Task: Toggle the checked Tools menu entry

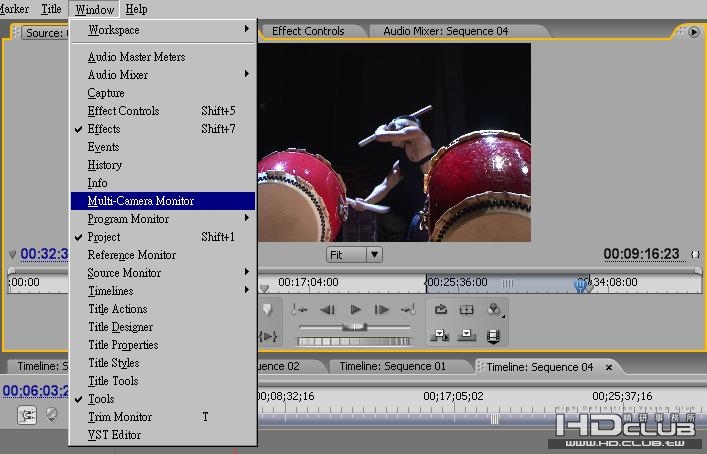Action: (163, 399)
